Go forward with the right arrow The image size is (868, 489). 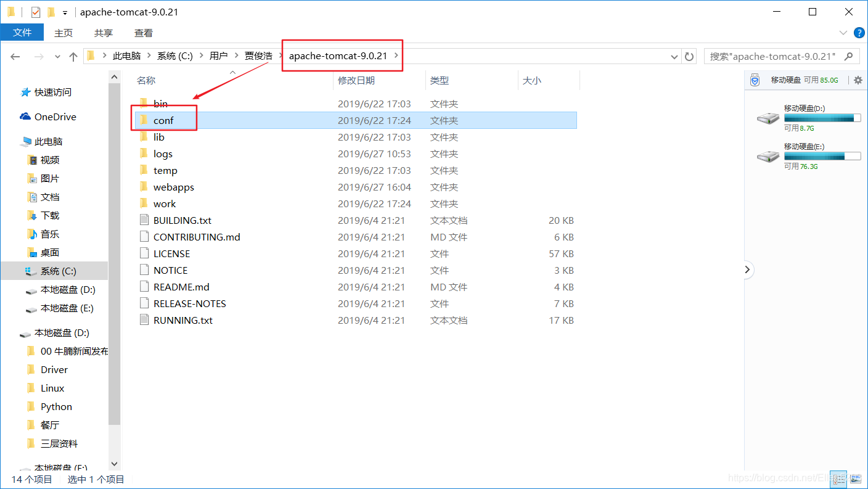pyautogui.click(x=38, y=56)
